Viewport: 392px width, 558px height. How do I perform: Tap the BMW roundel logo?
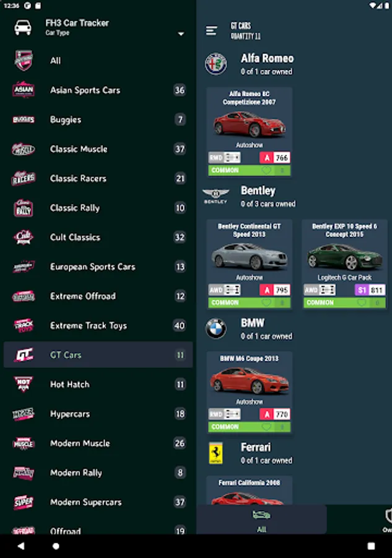pos(216,329)
